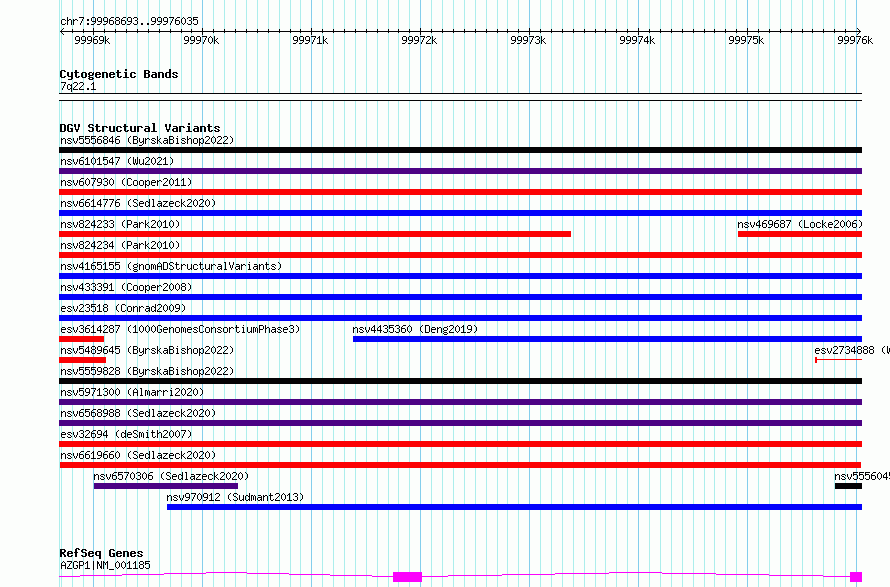This screenshot has width=890, height=587.
Task: Click the 99970k ruler tick label
Action: (x=201, y=40)
